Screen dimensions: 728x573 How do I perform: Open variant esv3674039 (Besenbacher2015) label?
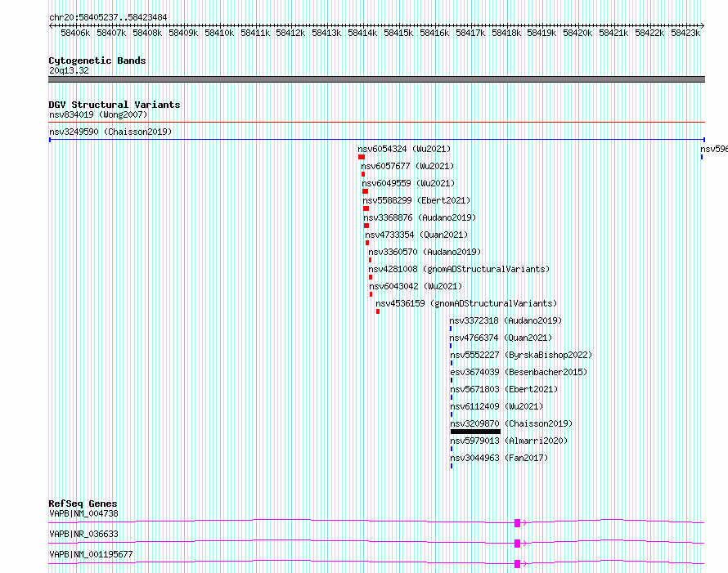pos(519,372)
